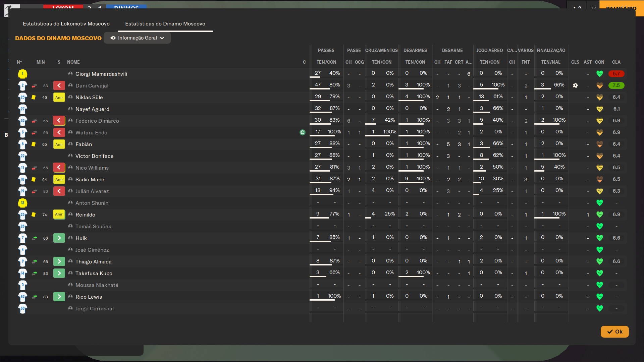Viewport: 644px width, 362px height.
Task: Click Jorge Carrascal's shirt number icon
Action: click(x=22, y=308)
